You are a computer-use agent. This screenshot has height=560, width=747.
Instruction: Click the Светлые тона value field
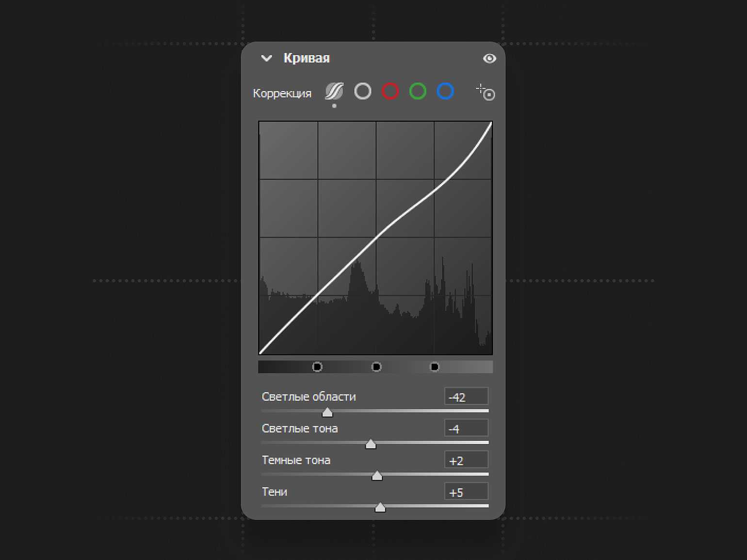tap(466, 429)
